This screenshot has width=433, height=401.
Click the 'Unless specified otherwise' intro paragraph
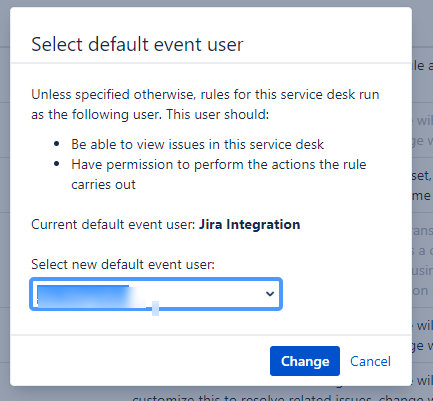pyautogui.click(x=205, y=104)
